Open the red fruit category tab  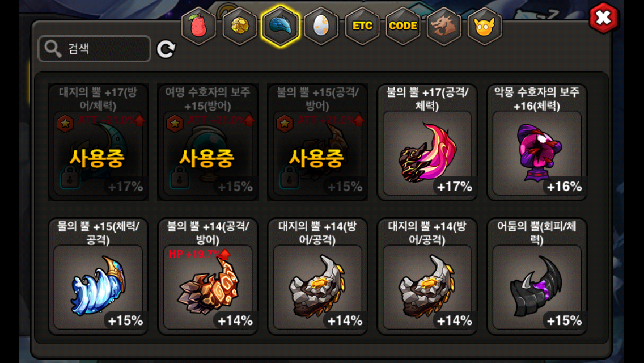199,26
